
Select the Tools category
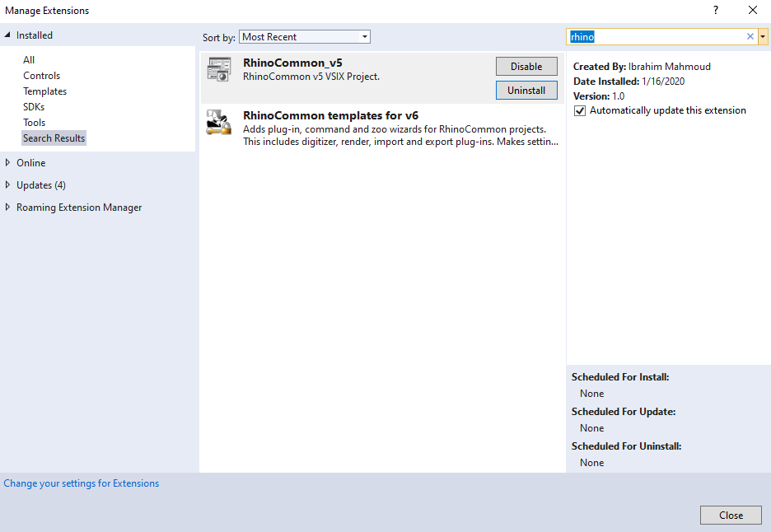[34, 123]
